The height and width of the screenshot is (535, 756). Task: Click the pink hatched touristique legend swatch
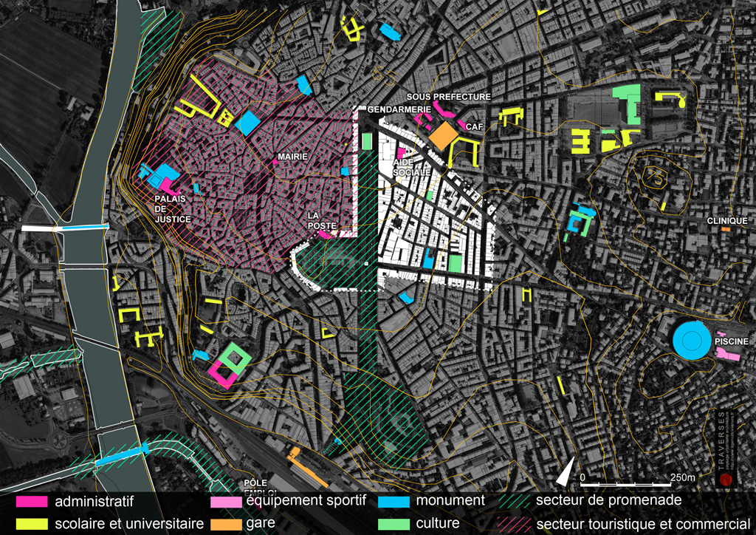[x=514, y=525]
